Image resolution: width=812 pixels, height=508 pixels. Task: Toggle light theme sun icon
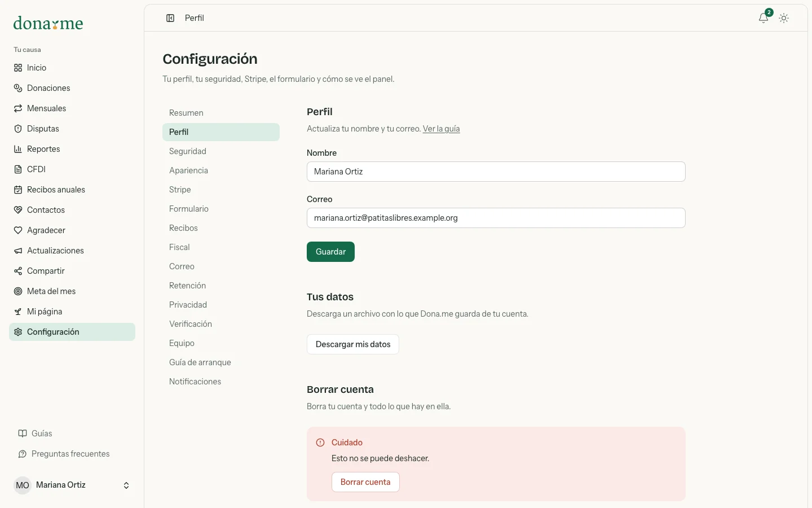click(784, 18)
